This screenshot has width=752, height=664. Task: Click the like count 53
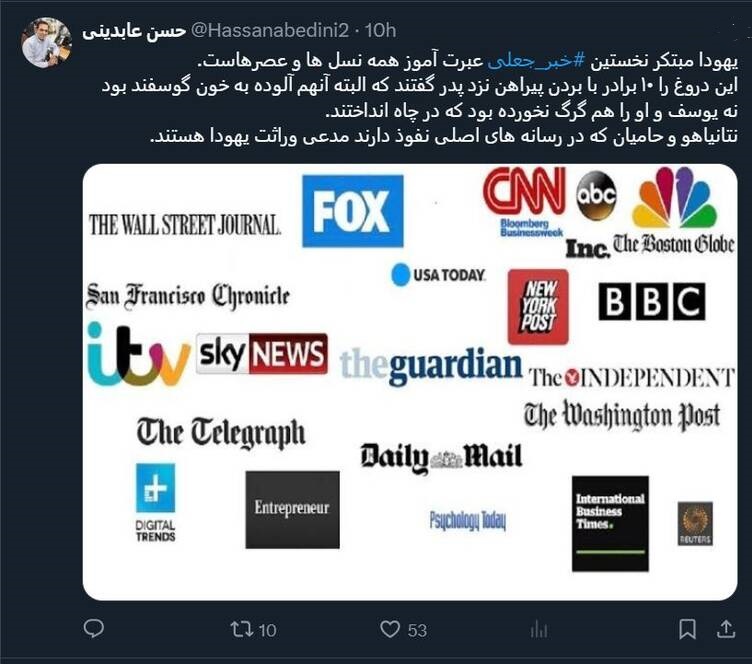417,630
